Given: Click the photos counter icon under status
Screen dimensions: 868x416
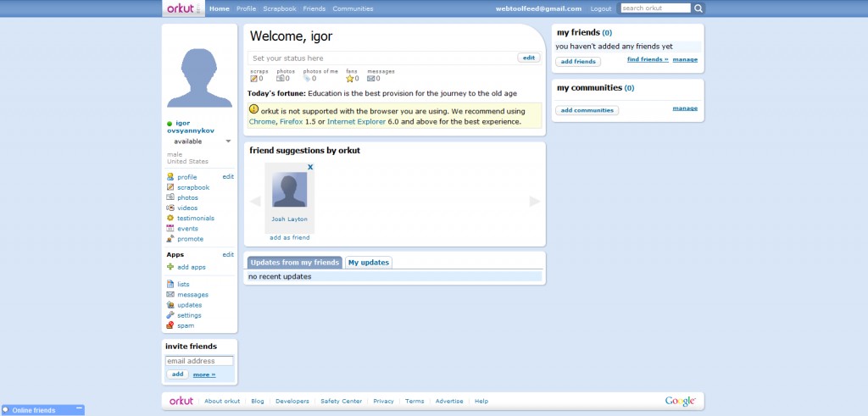Looking at the screenshot, I should pos(280,79).
